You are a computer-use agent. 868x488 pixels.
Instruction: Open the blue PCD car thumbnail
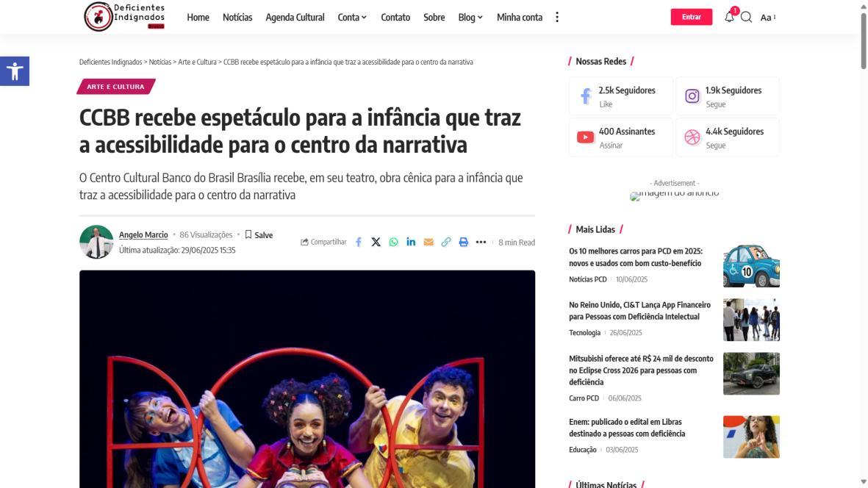751,266
